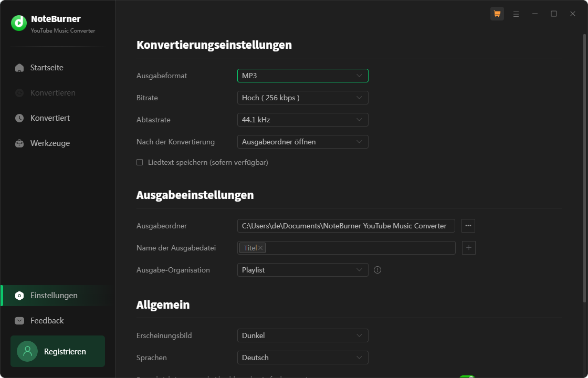Viewport: 588px width, 378px height.
Task: Maximize the NoteBurner window
Action: click(554, 14)
